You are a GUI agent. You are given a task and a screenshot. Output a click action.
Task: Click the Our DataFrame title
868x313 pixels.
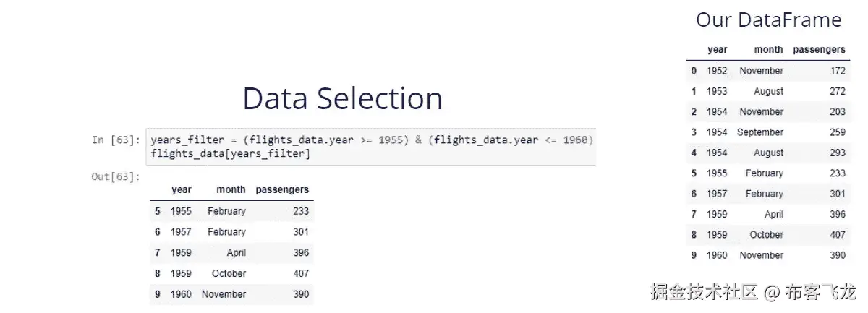coord(768,20)
